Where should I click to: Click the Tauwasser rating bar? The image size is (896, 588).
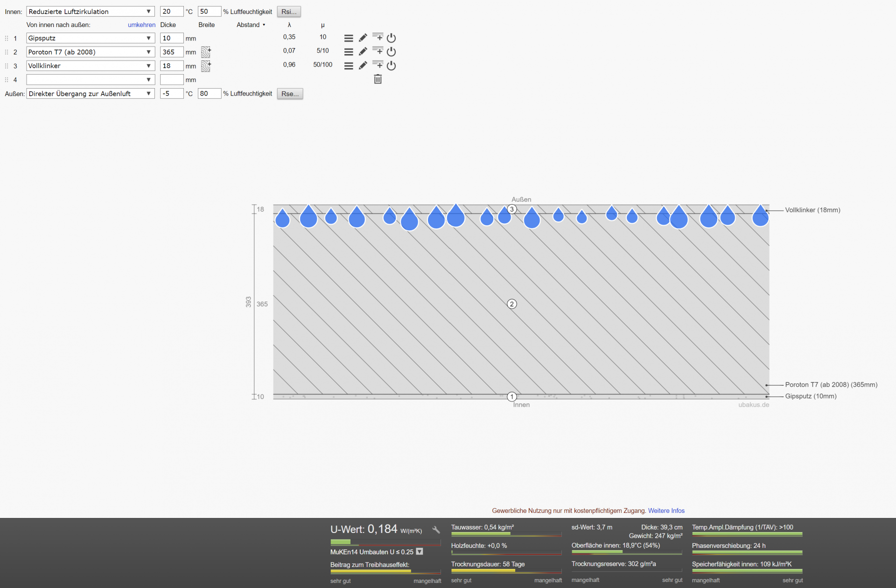pyautogui.click(x=506, y=534)
